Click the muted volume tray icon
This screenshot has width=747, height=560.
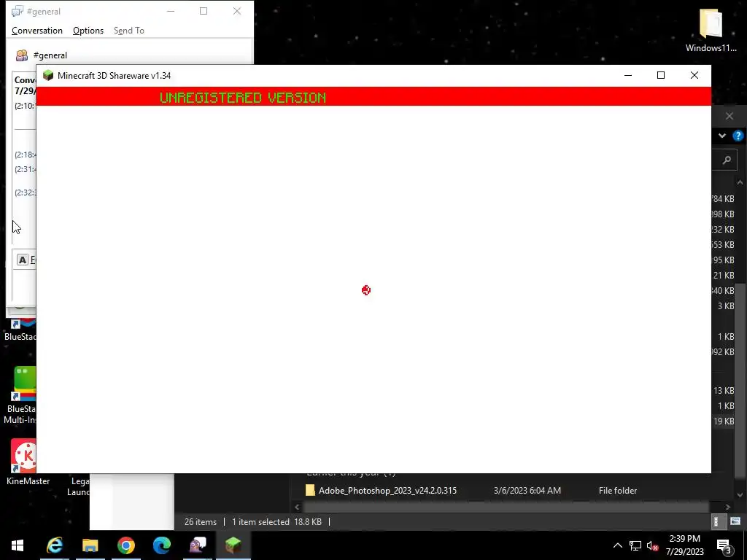(653, 545)
